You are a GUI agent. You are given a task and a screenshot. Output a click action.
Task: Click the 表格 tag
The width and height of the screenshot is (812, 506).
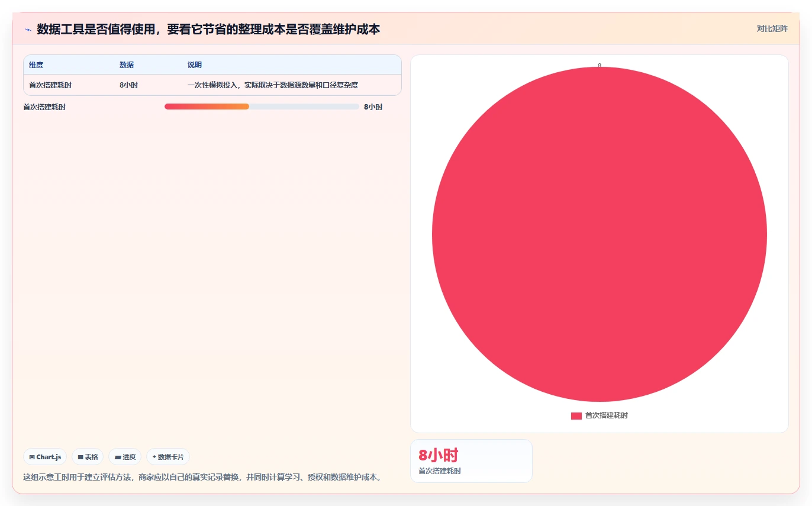[x=88, y=457]
